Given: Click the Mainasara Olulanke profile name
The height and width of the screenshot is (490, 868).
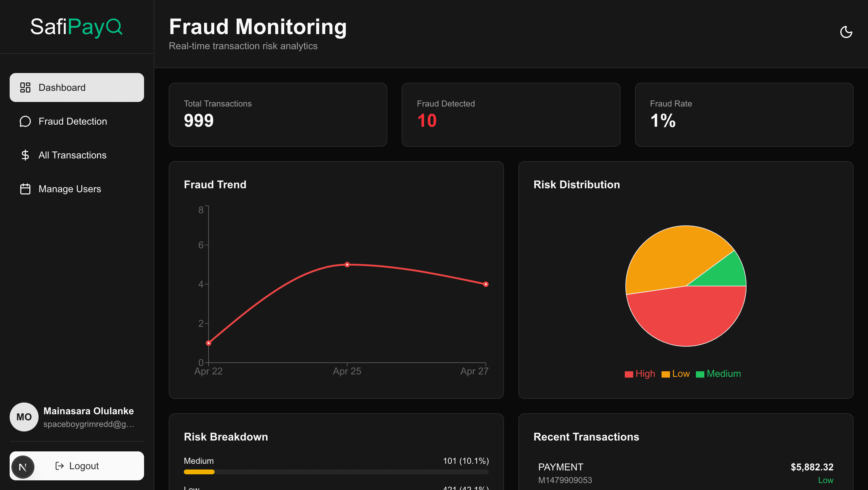Looking at the screenshot, I should click(89, 411).
